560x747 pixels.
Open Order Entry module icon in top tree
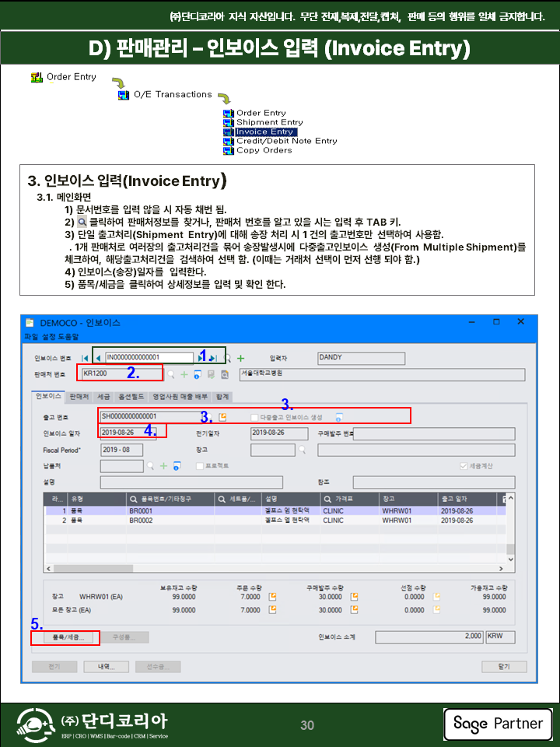[x=37, y=77]
